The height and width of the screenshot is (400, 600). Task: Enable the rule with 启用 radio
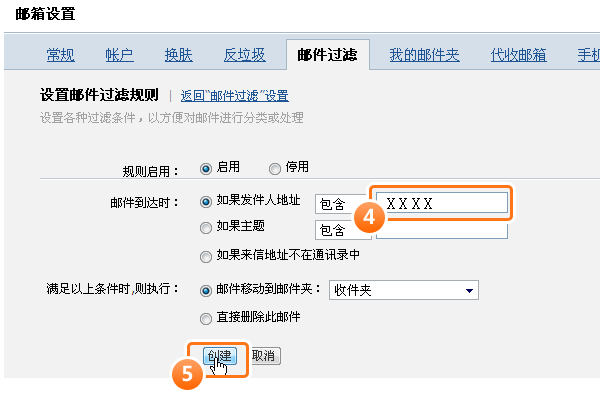(206, 167)
